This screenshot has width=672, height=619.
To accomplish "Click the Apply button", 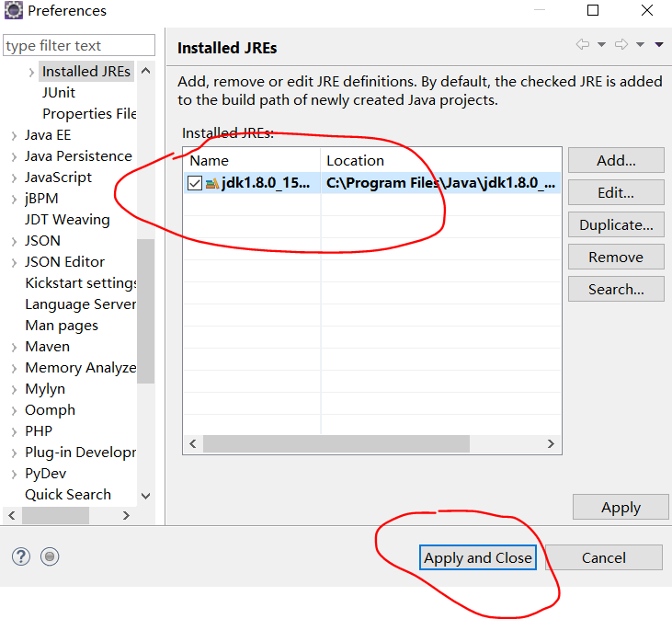I will pyautogui.click(x=621, y=507).
